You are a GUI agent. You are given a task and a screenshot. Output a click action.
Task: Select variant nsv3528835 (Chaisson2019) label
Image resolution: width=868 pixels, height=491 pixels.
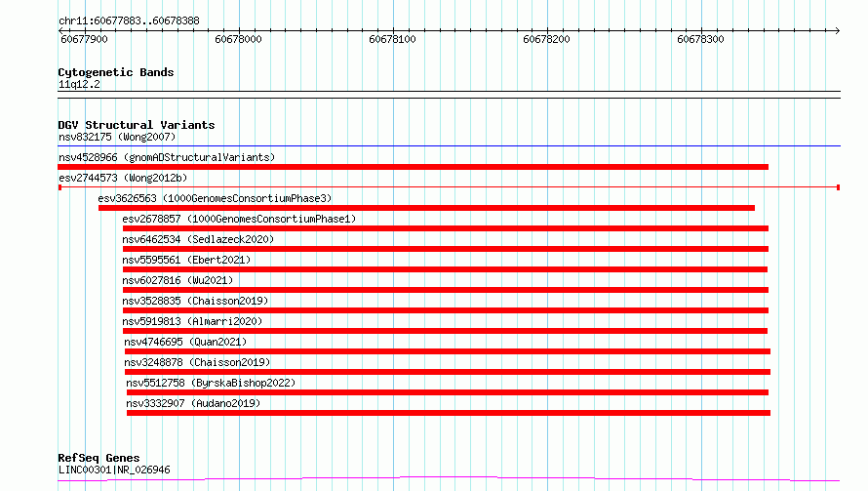pos(195,301)
